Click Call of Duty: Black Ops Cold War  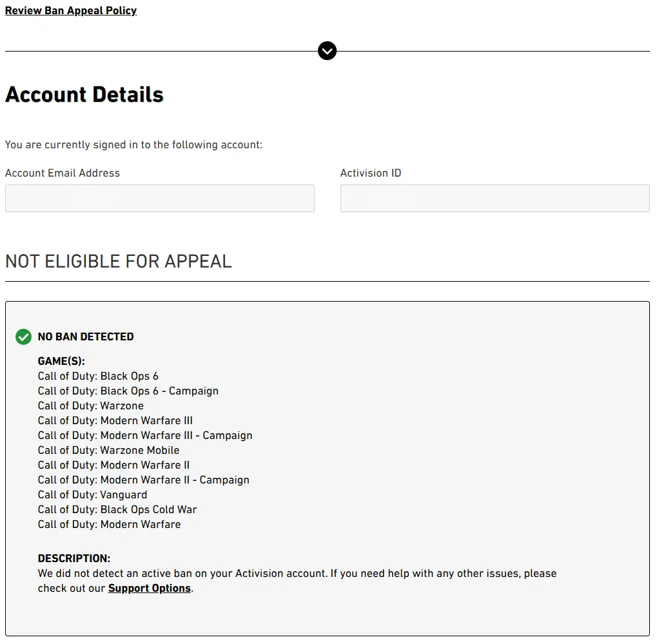(x=117, y=509)
